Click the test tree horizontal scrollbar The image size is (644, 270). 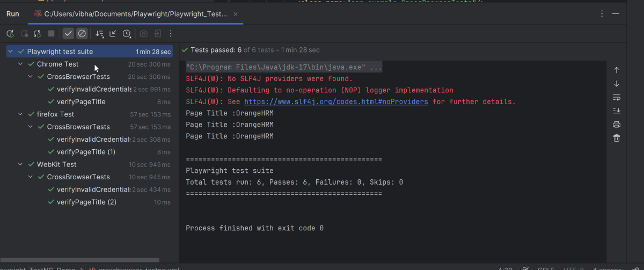pos(80,260)
